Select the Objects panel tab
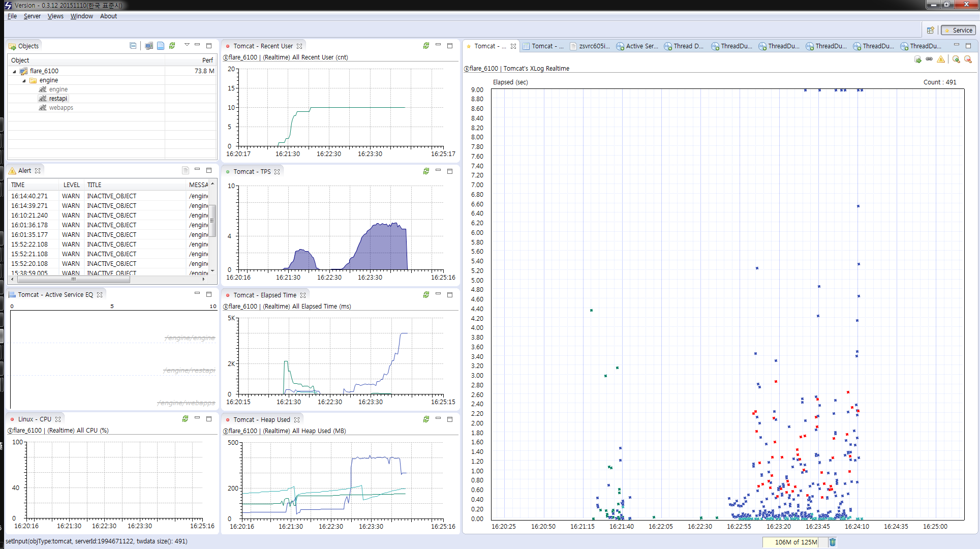The height and width of the screenshot is (549, 980). tap(24, 46)
